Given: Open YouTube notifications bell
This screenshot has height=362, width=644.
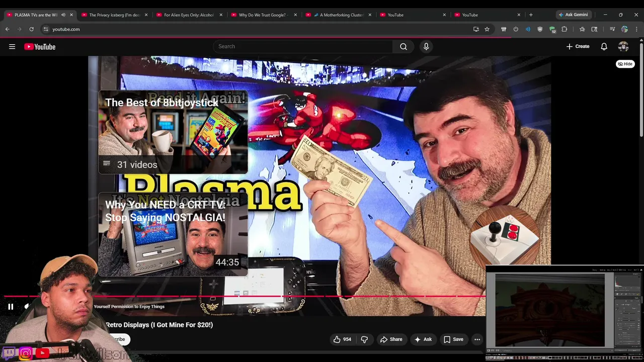Looking at the screenshot, I should point(604,47).
